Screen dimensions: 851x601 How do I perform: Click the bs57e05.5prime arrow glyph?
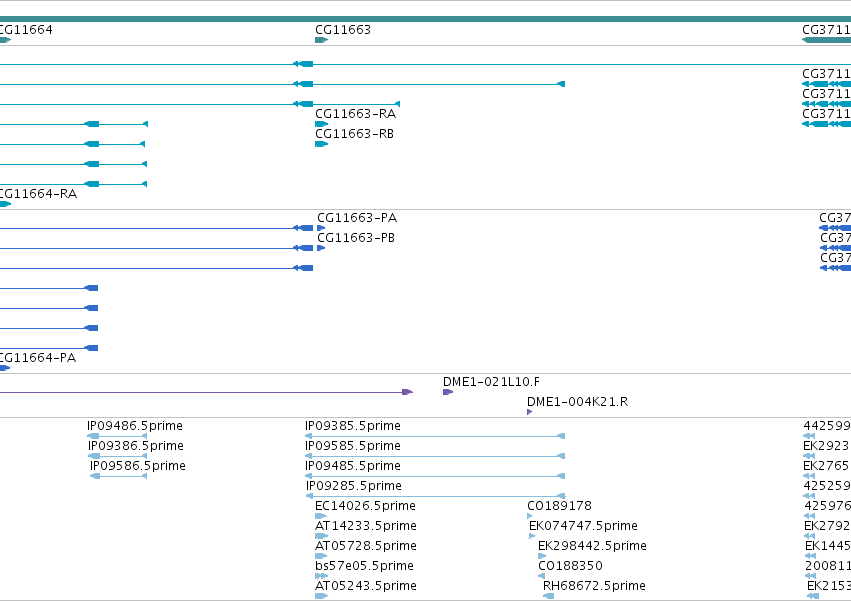click(321, 576)
